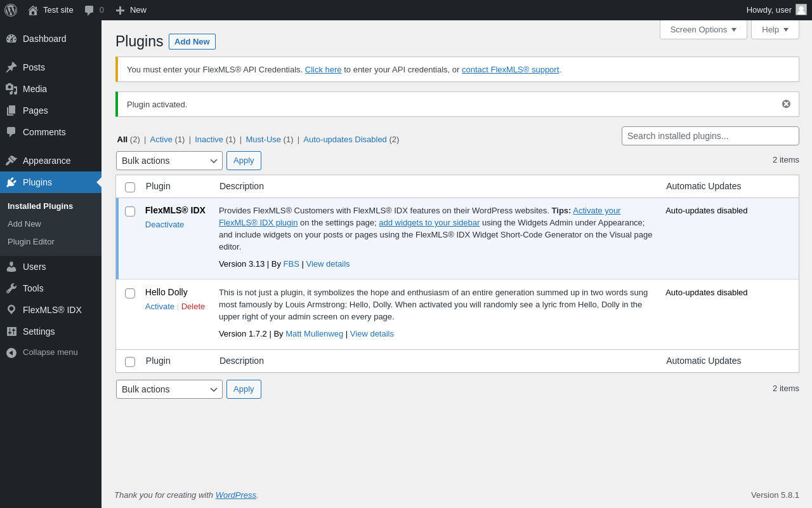Focus the Search installed plugins field
Viewport: 812px width, 508px height.
(710, 136)
